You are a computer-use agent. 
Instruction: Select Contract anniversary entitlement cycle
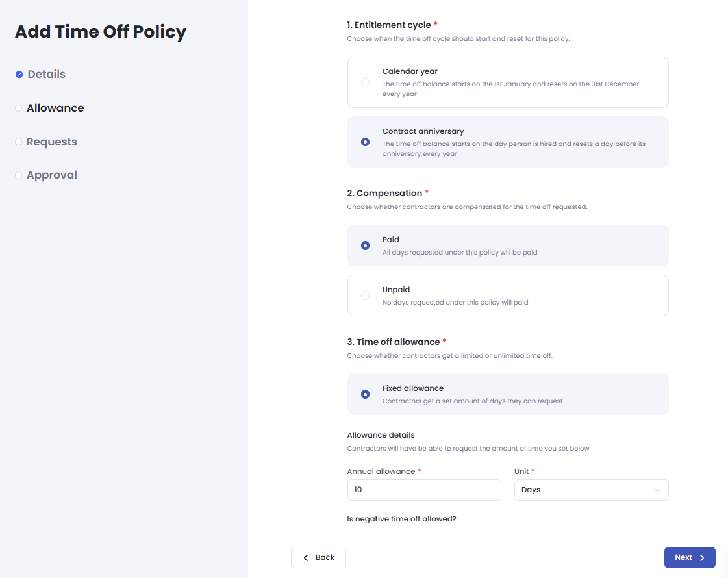365,142
